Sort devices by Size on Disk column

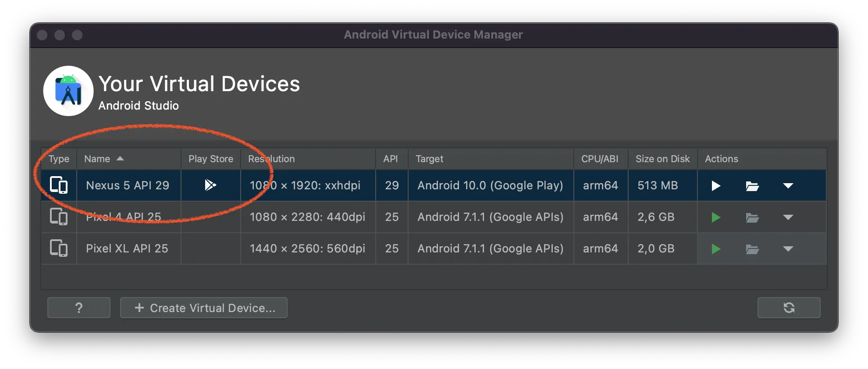coord(662,159)
